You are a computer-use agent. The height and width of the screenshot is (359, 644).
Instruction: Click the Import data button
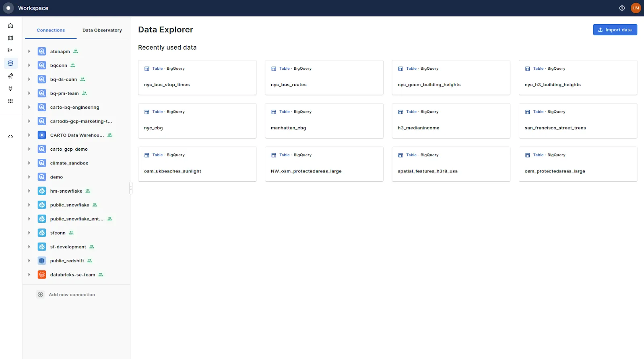615,30
